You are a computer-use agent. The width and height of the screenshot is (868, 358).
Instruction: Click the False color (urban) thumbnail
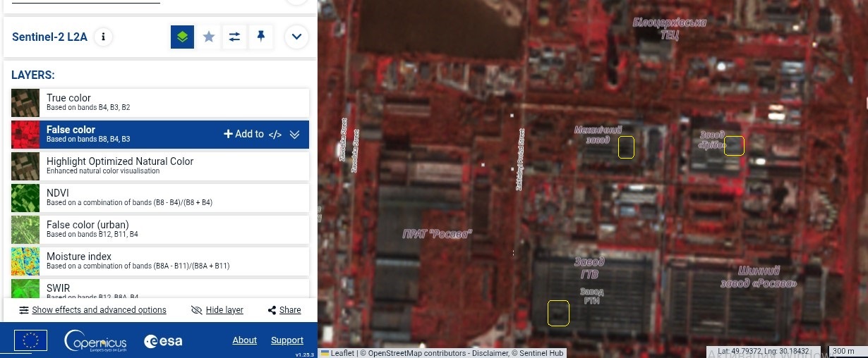click(25, 230)
